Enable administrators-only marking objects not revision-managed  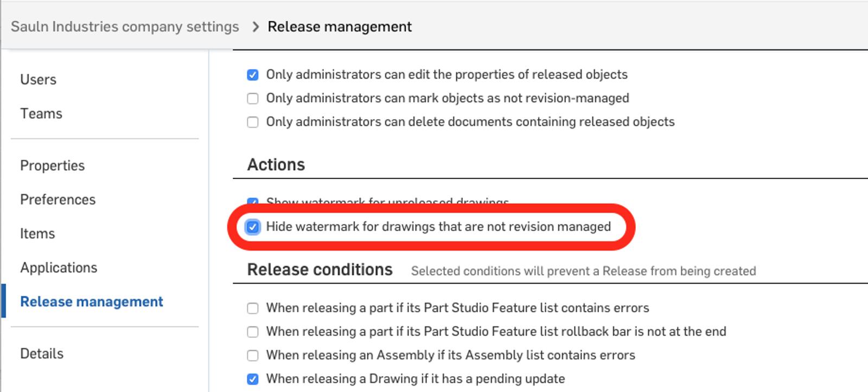tap(253, 99)
